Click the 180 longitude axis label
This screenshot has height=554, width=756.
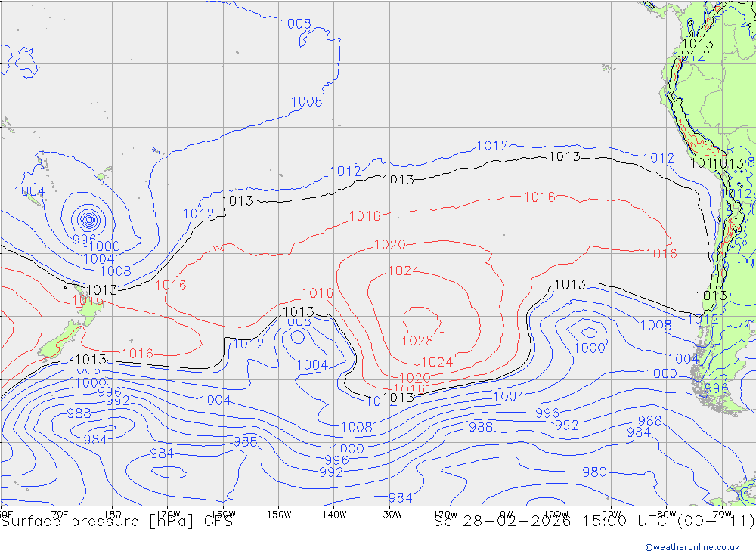(x=112, y=515)
